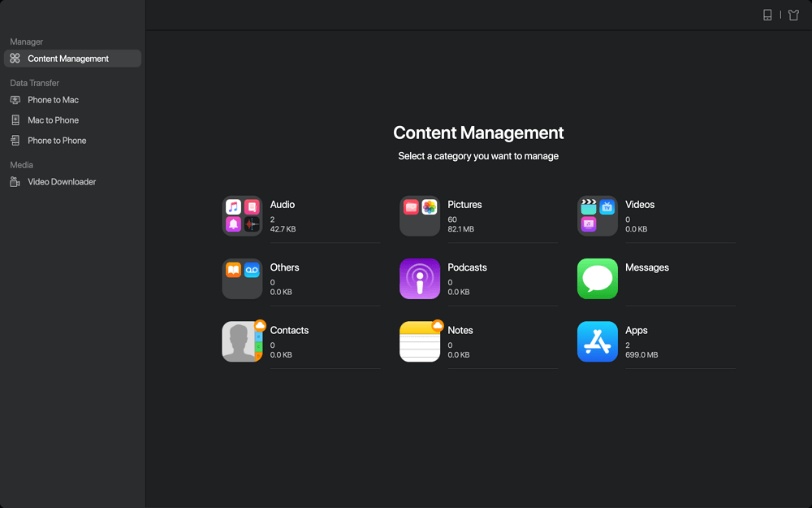Open the blue Apps store icon
Image resolution: width=812 pixels, height=508 pixels.
pos(597,341)
